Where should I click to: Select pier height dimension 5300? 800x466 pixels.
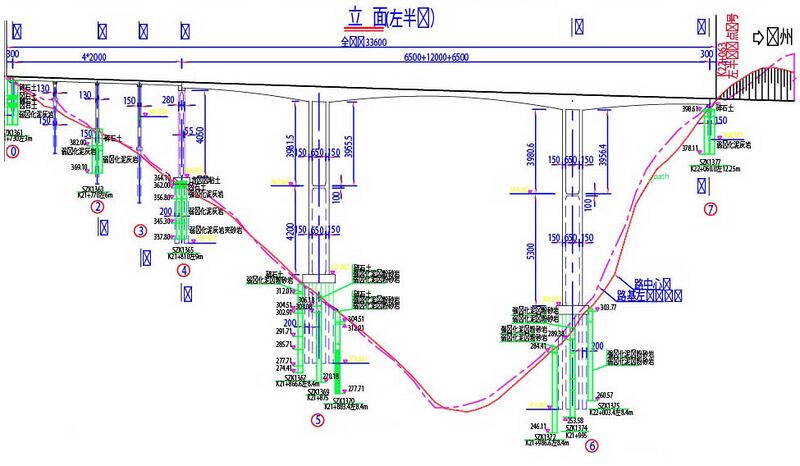[x=531, y=252]
